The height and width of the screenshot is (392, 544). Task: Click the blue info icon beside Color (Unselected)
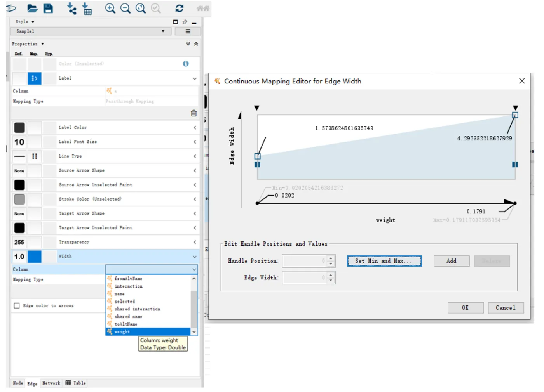coord(186,64)
